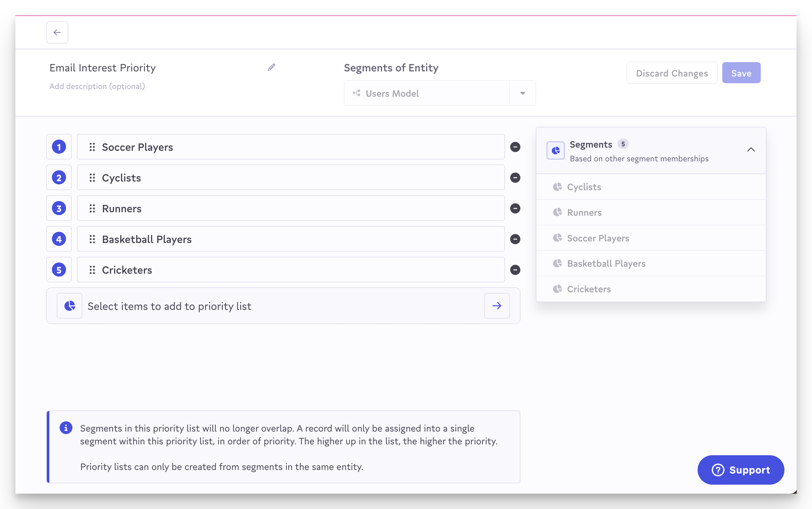Remove Basketball Players with minus icon
Image resolution: width=812 pixels, height=509 pixels.
pyautogui.click(x=515, y=239)
